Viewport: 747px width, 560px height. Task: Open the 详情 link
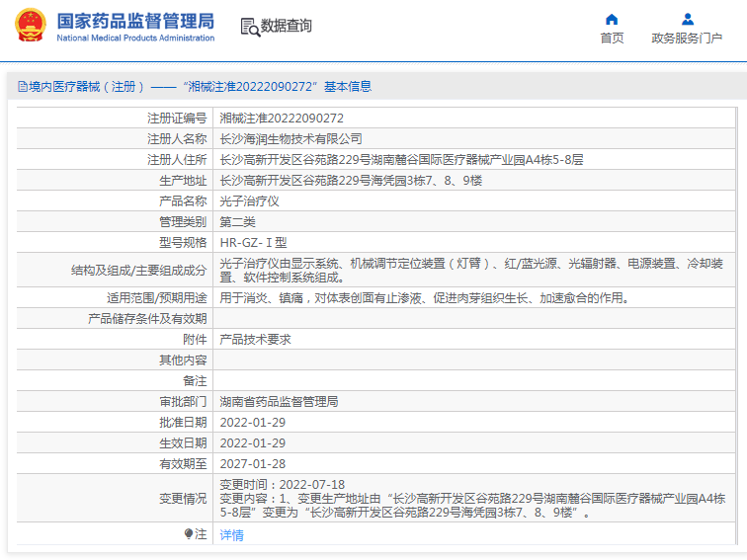pyautogui.click(x=231, y=534)
